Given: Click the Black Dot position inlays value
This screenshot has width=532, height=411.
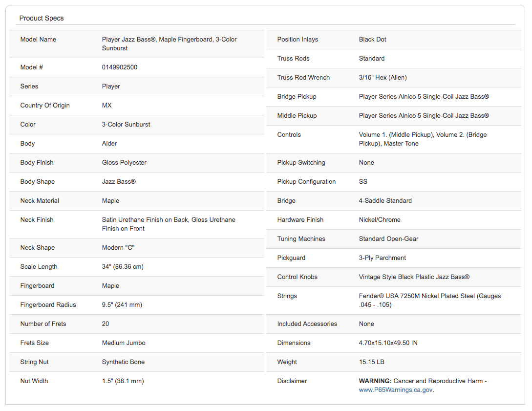Looking at the screenshot, I should pyautogui.click(x=373, y=40).
